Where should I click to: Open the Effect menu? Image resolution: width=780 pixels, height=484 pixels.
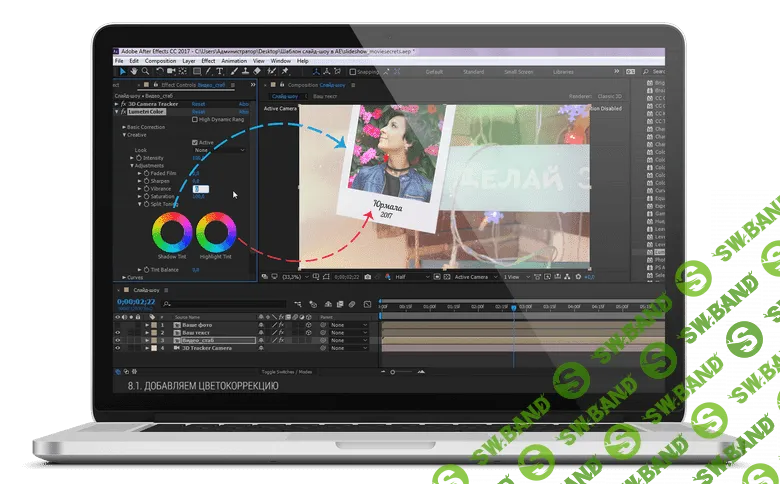click(208, 61)
